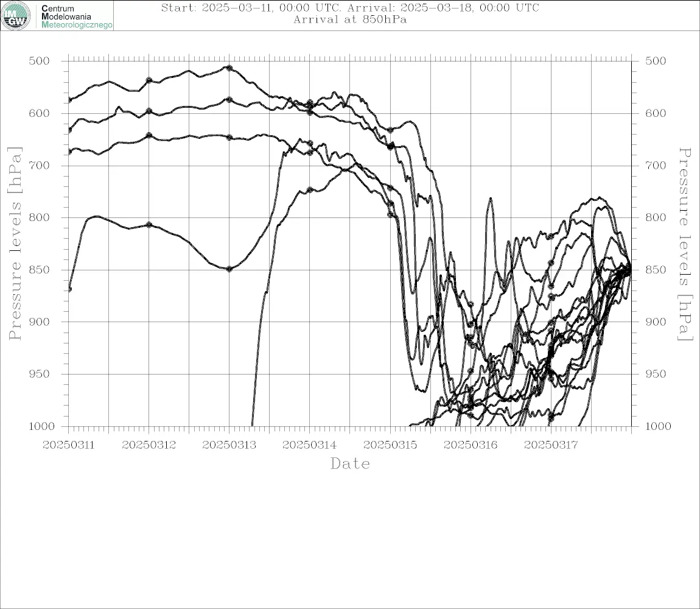The width and height of the screenshot is (700, 609).
Task: Click left 'Pressure levels [hPa]' axis title
Action: coord(15,244)
